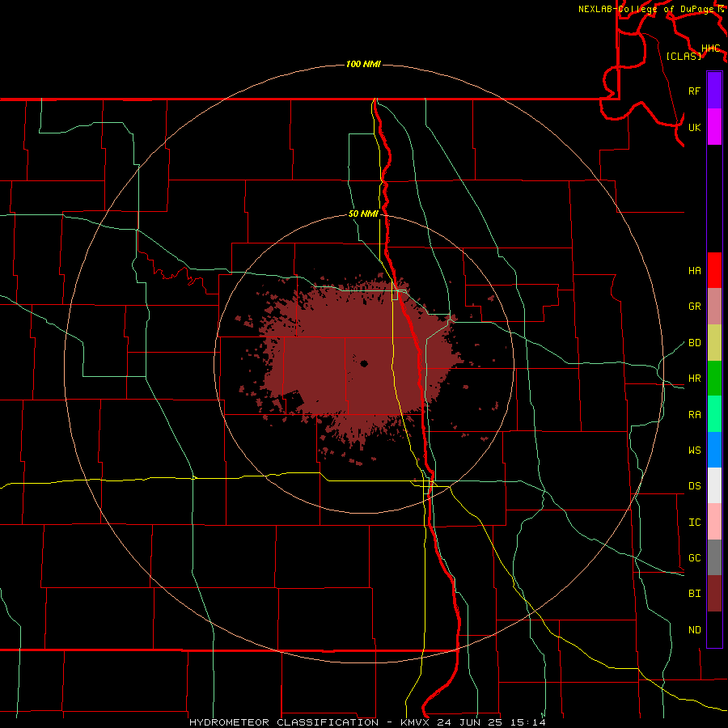
Task: Select the yellow BD legend swatch
Action: coord(714,343)
